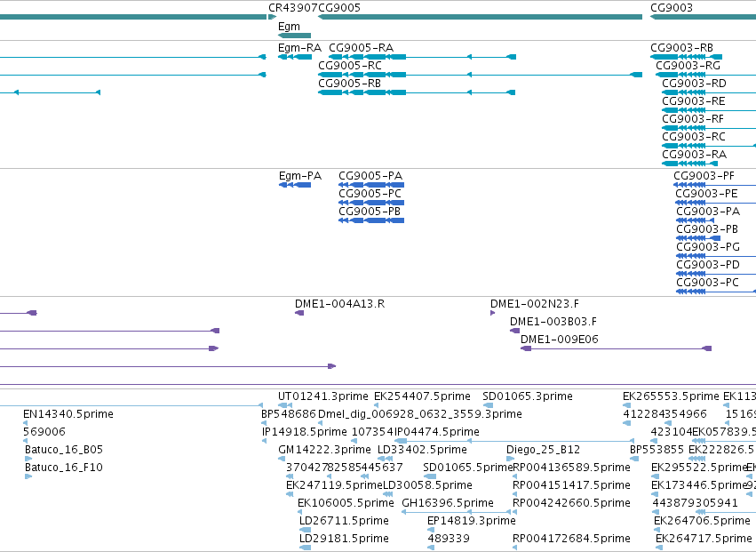This screenshot has width=756, height=552.
Task: Select the EK264706.5prime EST label
Action: (x=702, y=522)
